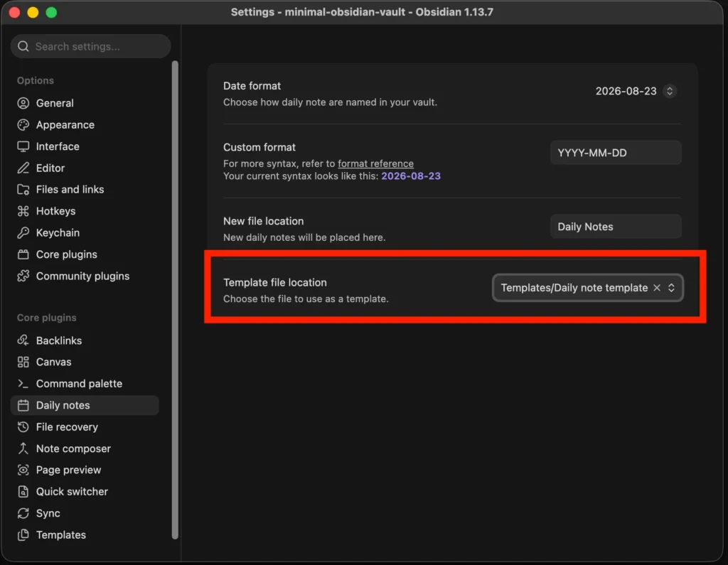This screenshot has height=565, width=728.
Task: Click the Page preview eye icon
Action: 23,470
